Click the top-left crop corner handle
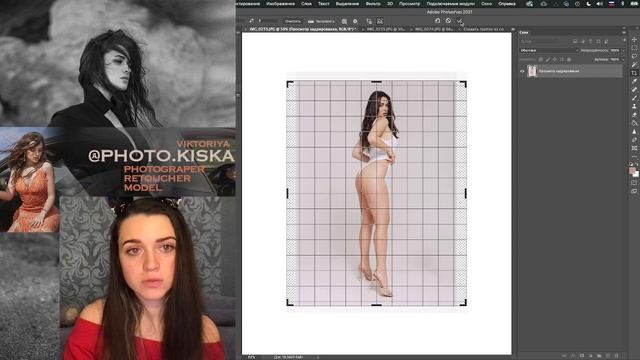This screenshot has width=640, height=360. coord(290,84)
